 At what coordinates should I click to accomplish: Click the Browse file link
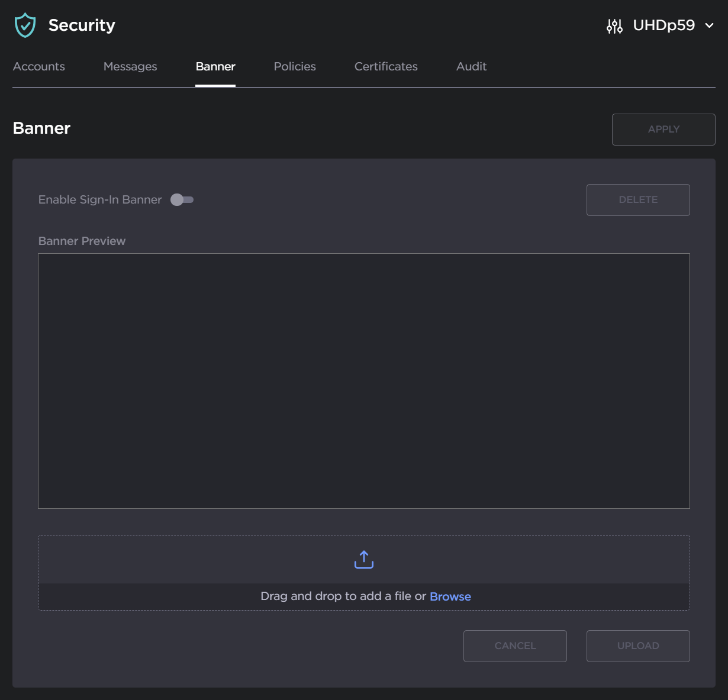450,596
